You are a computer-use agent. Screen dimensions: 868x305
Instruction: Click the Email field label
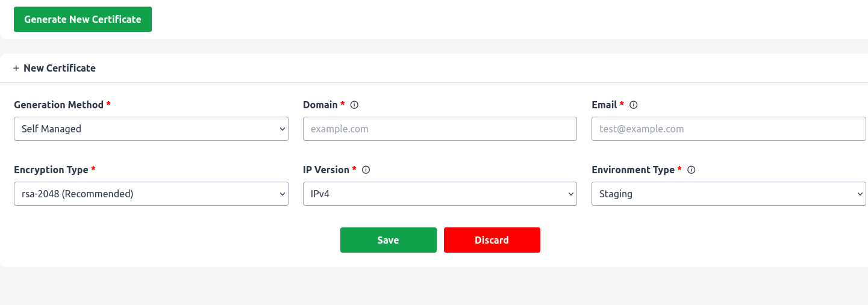tap(604, 105)
